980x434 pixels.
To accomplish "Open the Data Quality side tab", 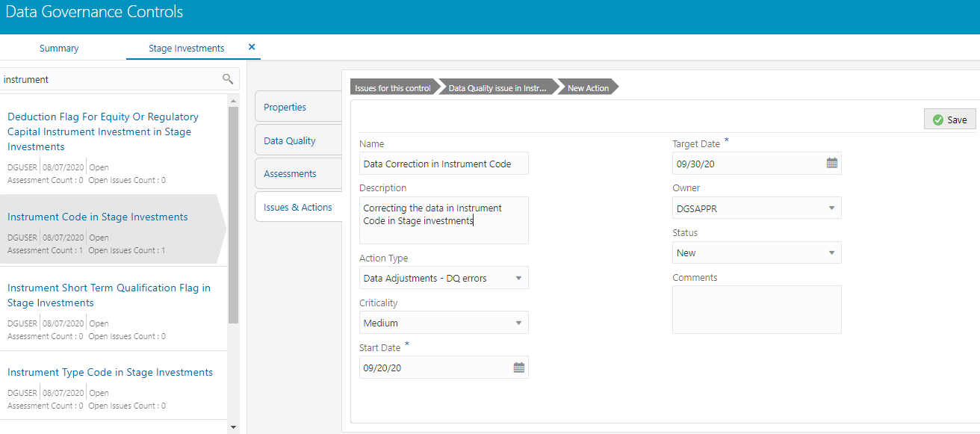I will (298, 140).
